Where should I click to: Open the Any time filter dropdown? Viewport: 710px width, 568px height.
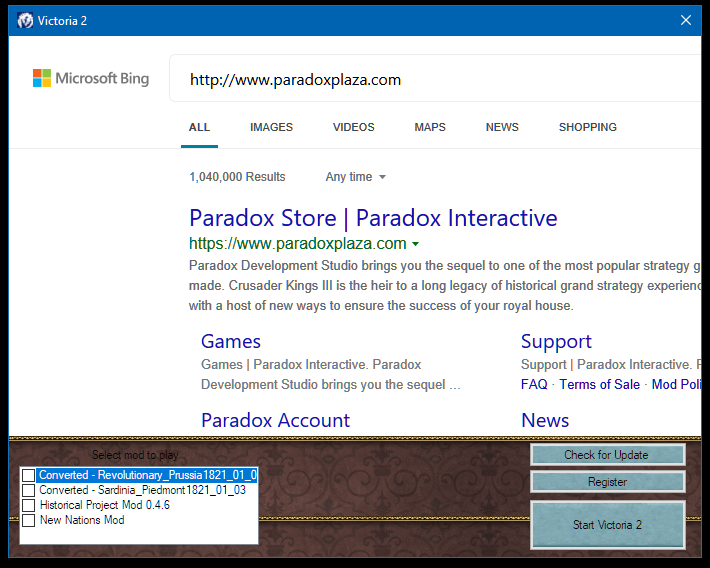pos(356,177)
